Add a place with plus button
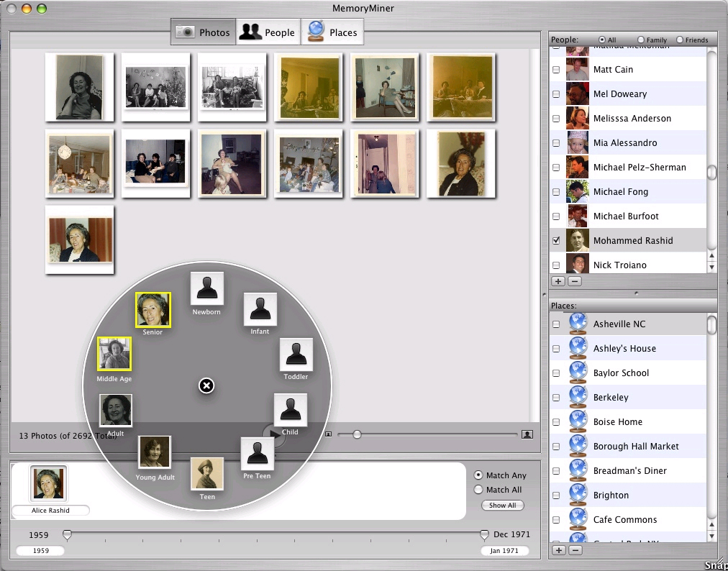728x571 pixels. pyautogui.click(x=558, y=550)
